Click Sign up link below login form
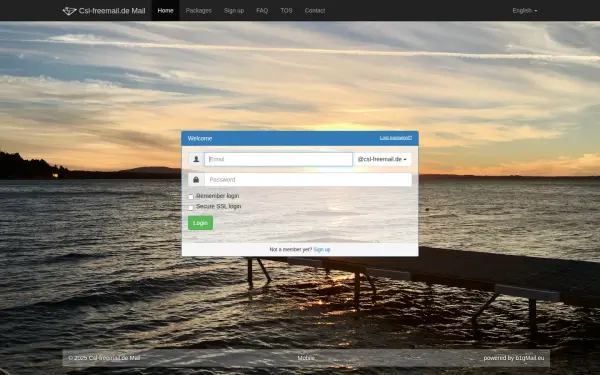 pyautogui.click(x=322, y=249)
